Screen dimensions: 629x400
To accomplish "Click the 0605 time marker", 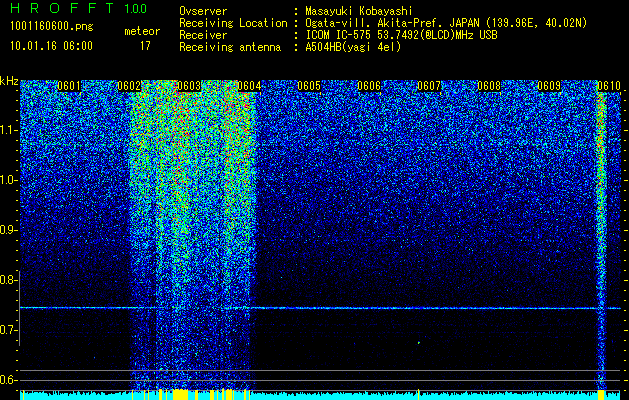I will click(x=309, y=86).
